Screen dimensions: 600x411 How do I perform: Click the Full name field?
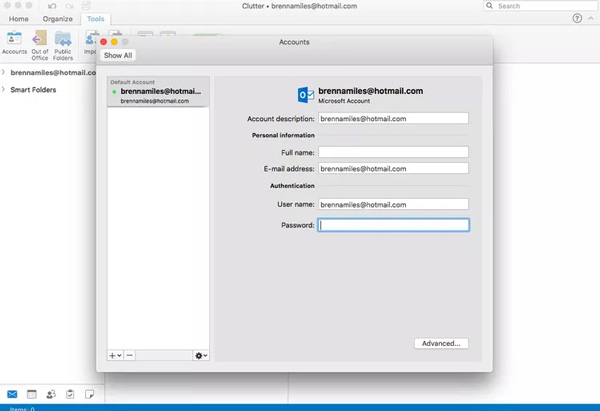[393, 152]
